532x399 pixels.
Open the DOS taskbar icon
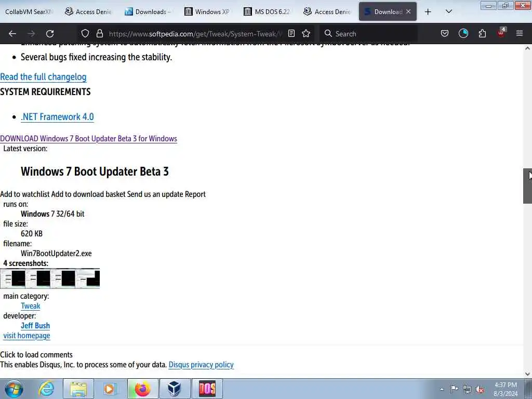[x=207, y=389]
